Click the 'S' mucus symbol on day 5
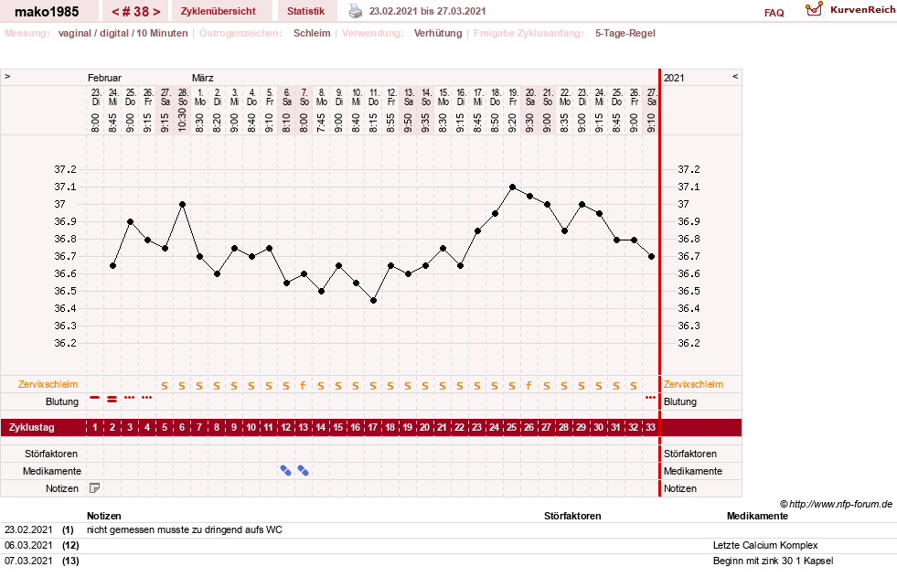The width and height of the screenshot is (897, 588). click(165, 386)
